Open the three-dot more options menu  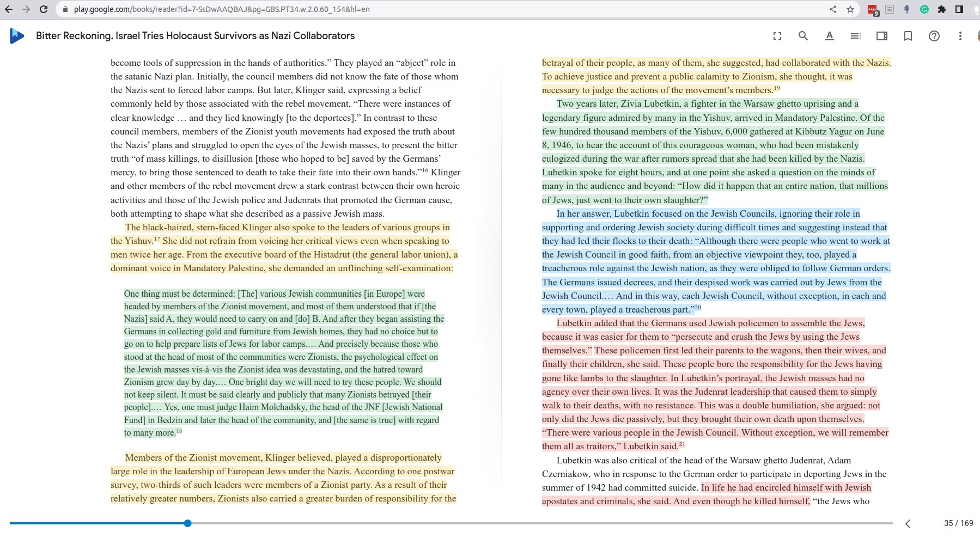click(960, 36)
